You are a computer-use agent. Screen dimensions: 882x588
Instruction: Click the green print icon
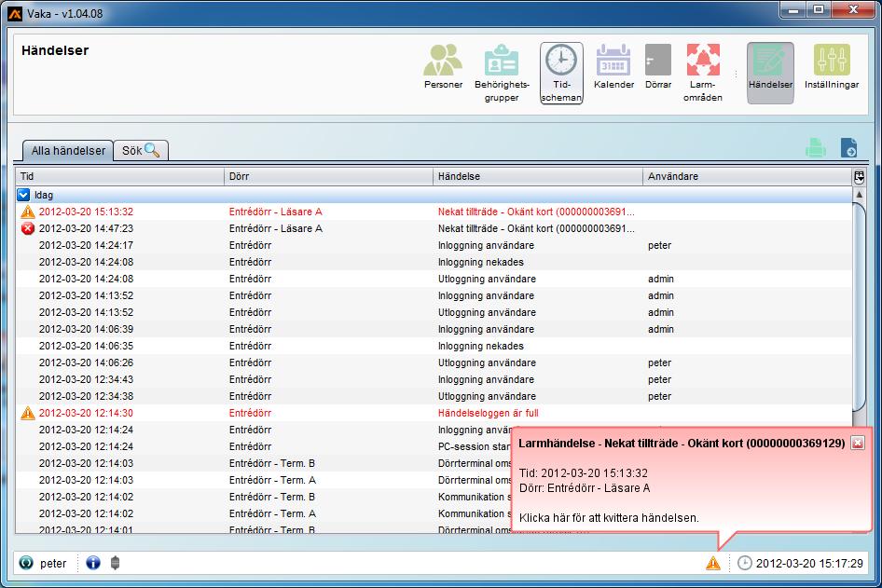coord(816,148)
